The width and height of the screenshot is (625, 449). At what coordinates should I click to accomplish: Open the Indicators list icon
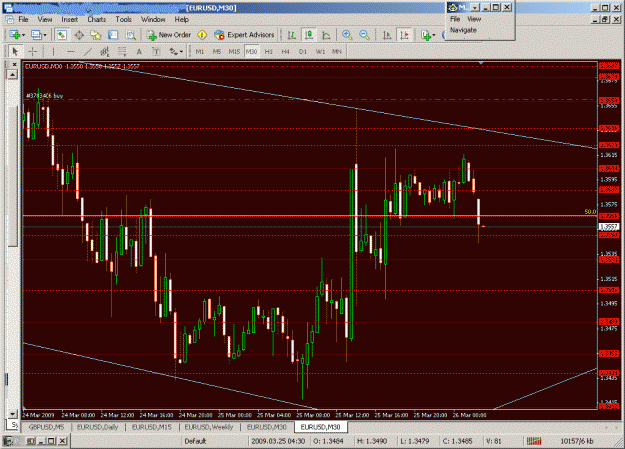point(426,35)
